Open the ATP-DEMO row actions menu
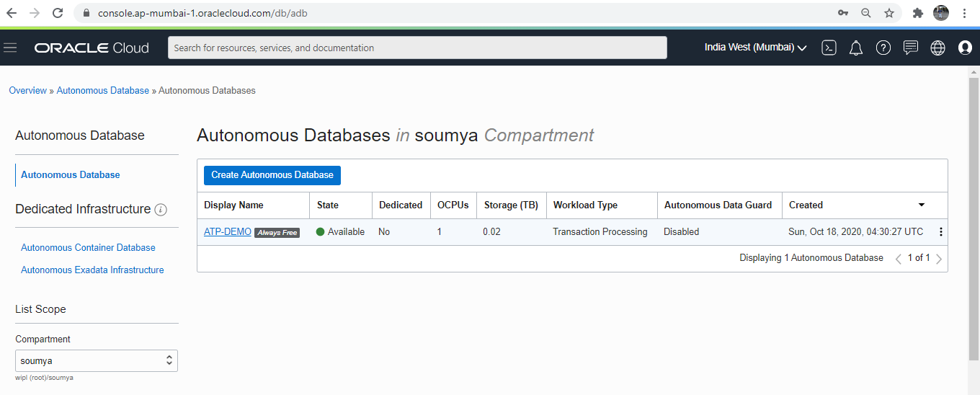The width and height of the screenshot is (980, 395). click(x=940, y=232)
